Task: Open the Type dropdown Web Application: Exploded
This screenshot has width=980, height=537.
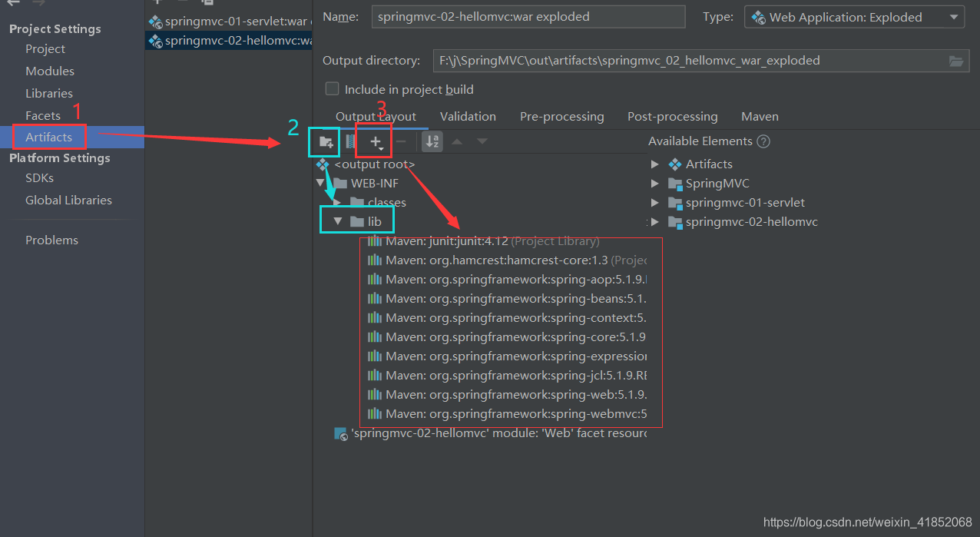Action: click(x=854, y=17)
